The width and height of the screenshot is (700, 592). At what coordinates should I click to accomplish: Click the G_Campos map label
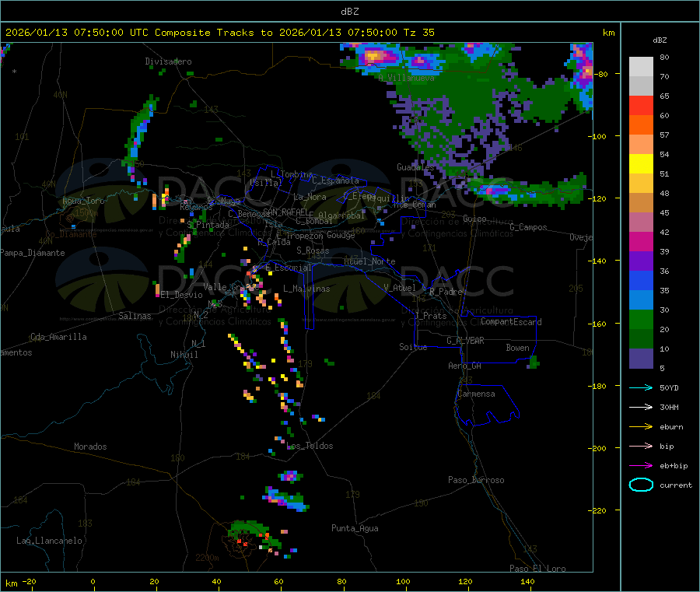tap(529, 227)
